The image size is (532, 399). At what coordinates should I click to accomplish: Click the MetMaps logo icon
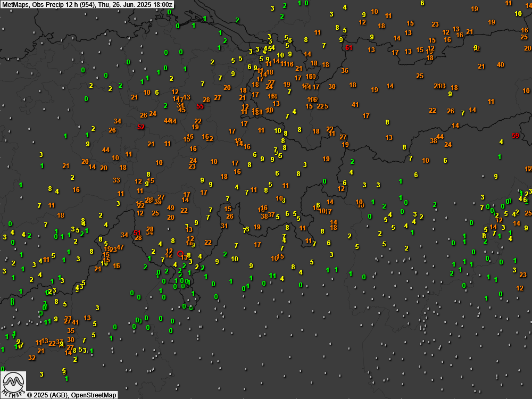13,385
